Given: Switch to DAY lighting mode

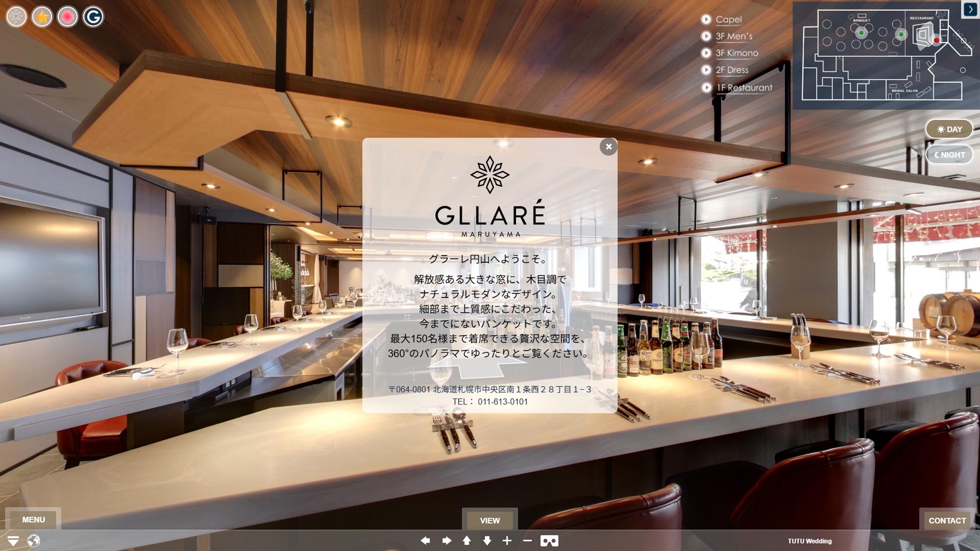Looking at the screenshot, I should [949, 129].
